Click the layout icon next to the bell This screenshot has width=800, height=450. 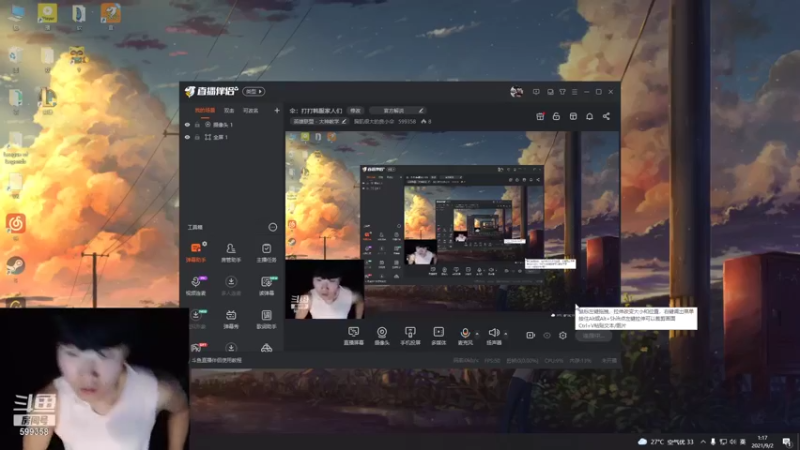573,116
